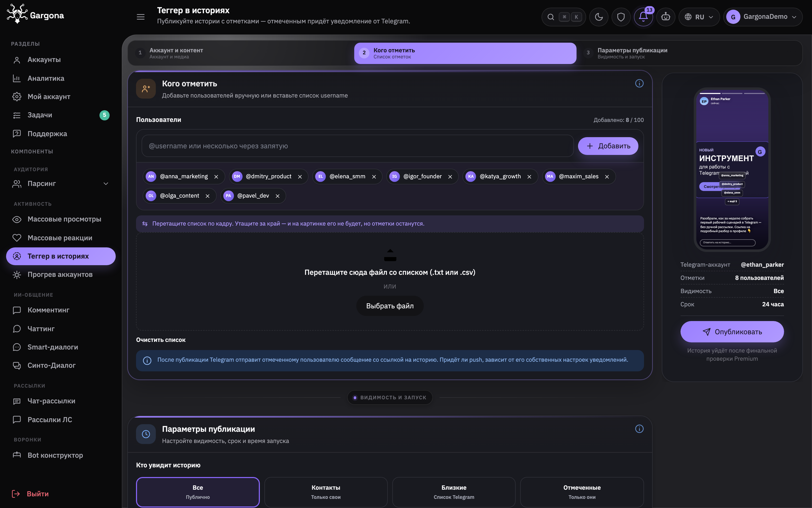Click the Опубликовать button
Image resolution: width=812 pixels, height=508 pixels.
(732, 332)
